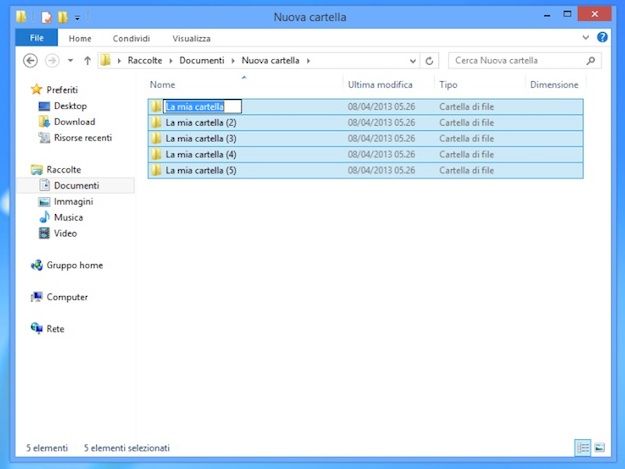Go up one folder level
The width and height of the screenshot is (625, 469).
87,61
